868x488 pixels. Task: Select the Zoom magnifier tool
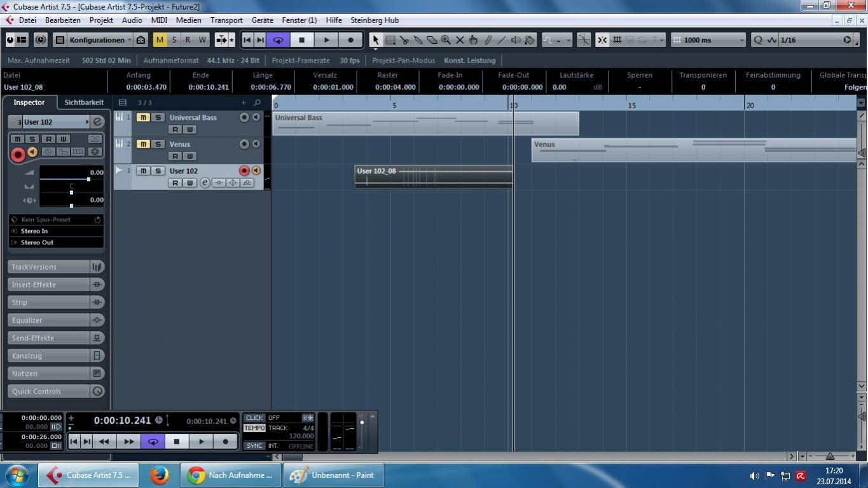point(446,40)
